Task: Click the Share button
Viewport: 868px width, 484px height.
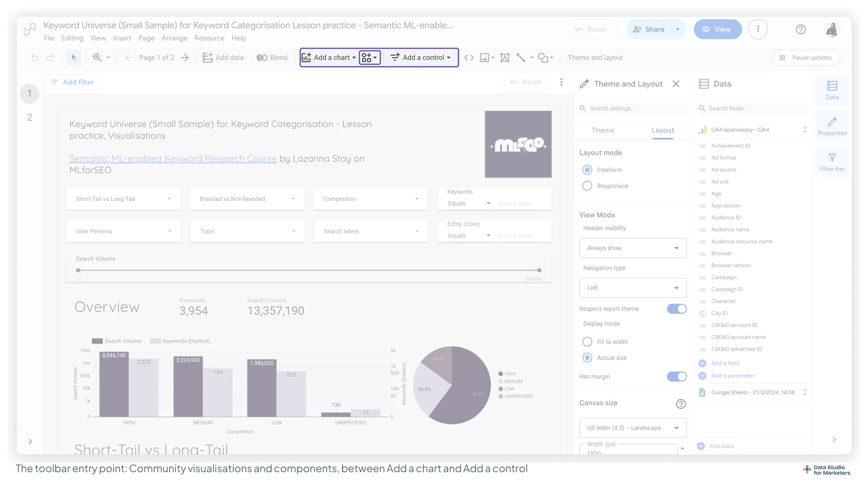Action: [x=648, y=29]
